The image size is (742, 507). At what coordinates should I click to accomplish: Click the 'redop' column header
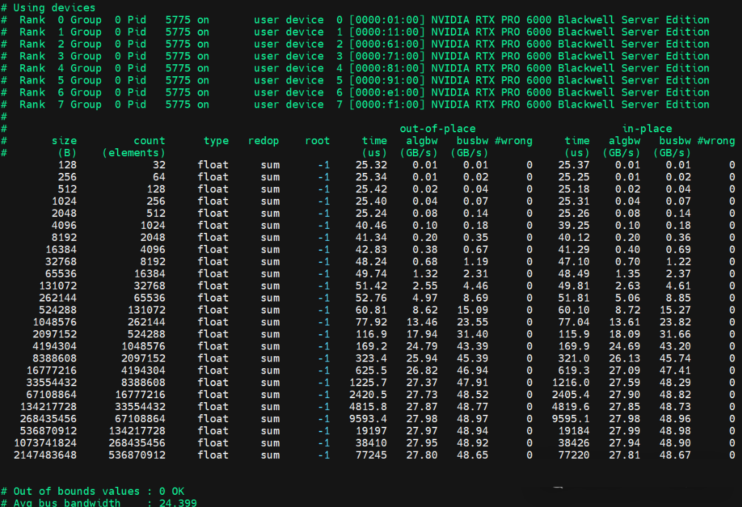(263, 141)
